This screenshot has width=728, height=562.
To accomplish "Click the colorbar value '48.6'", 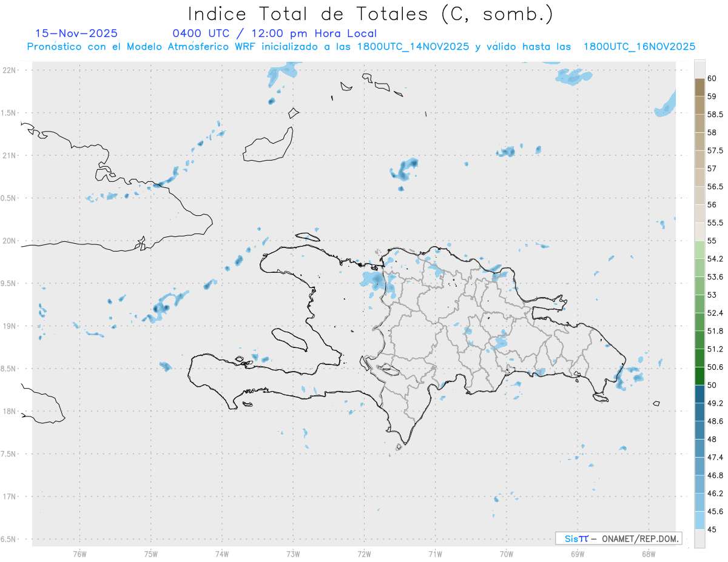I will (x=715, y=421).
